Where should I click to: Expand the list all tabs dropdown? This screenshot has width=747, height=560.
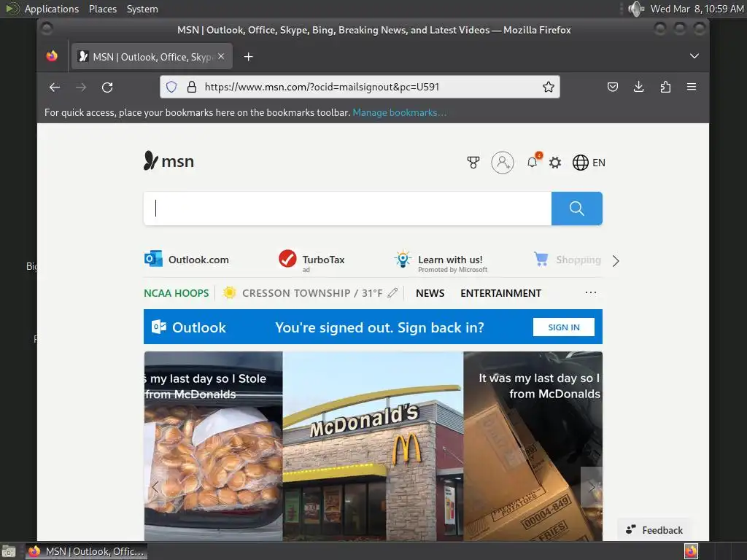(694, 56)
